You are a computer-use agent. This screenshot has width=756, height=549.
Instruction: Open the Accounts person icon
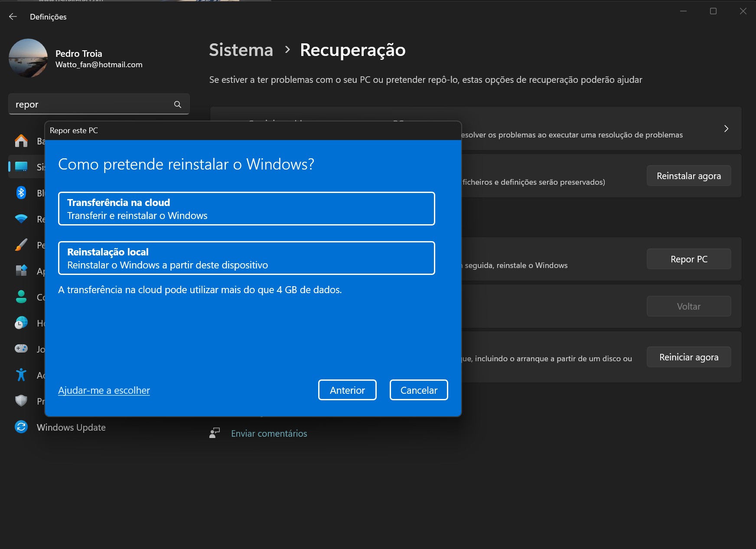[x=21, y=297]
